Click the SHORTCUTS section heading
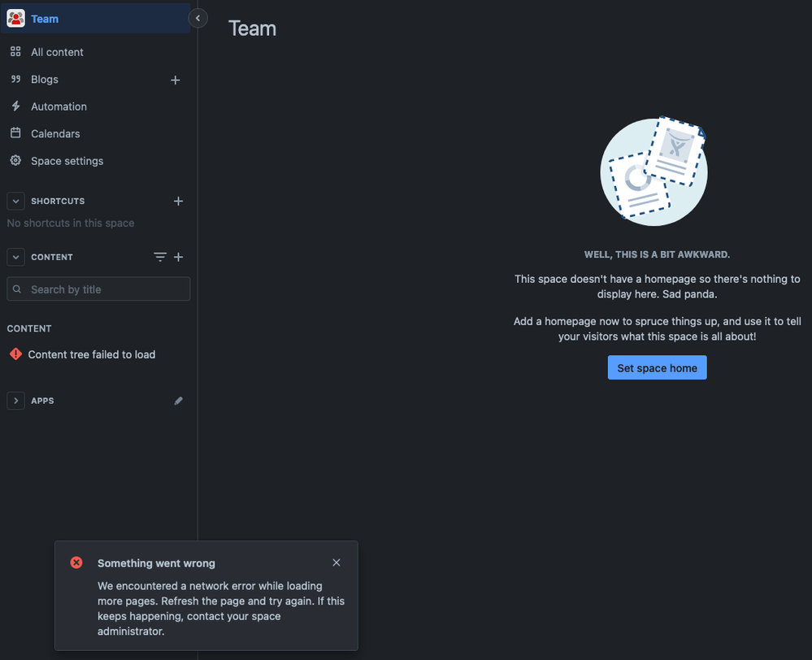812x660 pixels. pos(58,201)
